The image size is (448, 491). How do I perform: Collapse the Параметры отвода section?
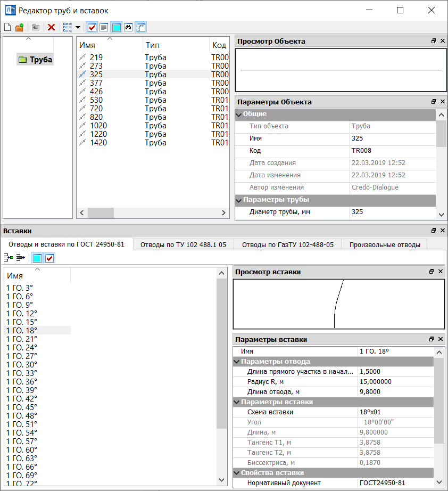point(237,362)
